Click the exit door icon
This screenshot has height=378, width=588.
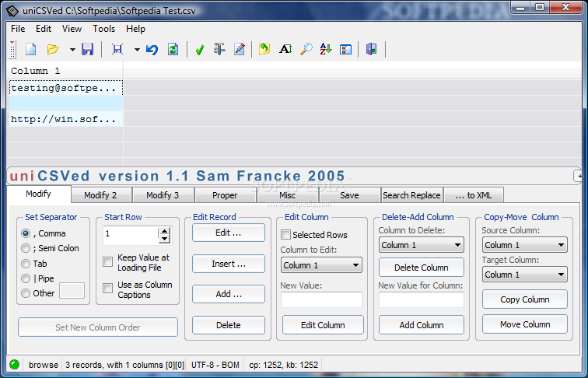tap(371, 49)
